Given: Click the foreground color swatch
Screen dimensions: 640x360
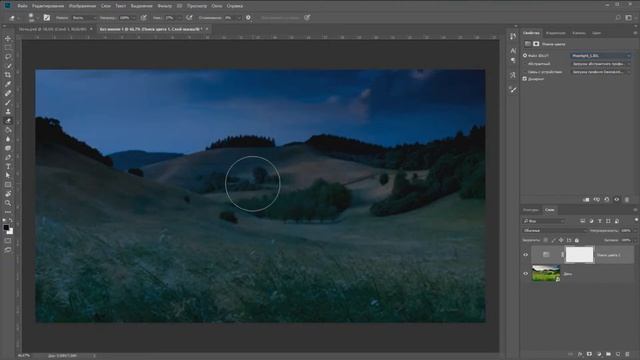Looking at the screenshot, I should [x=6, y=227].
